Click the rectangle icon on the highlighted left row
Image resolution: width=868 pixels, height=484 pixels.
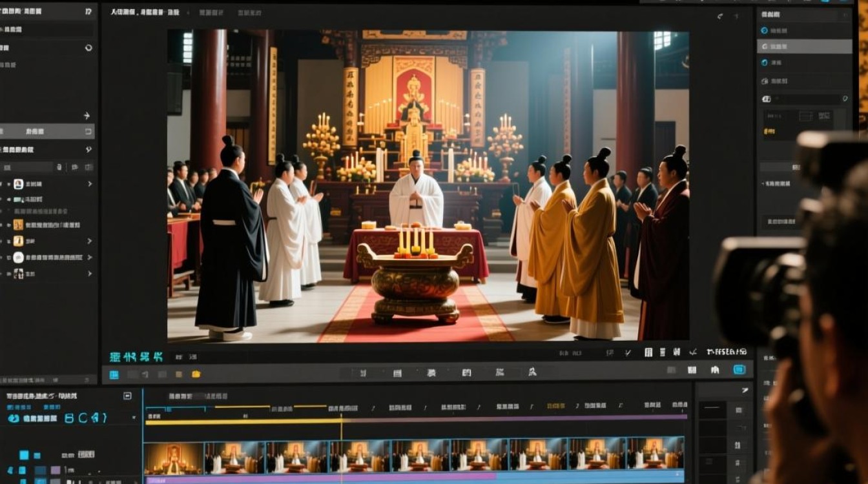pos(88,131)
